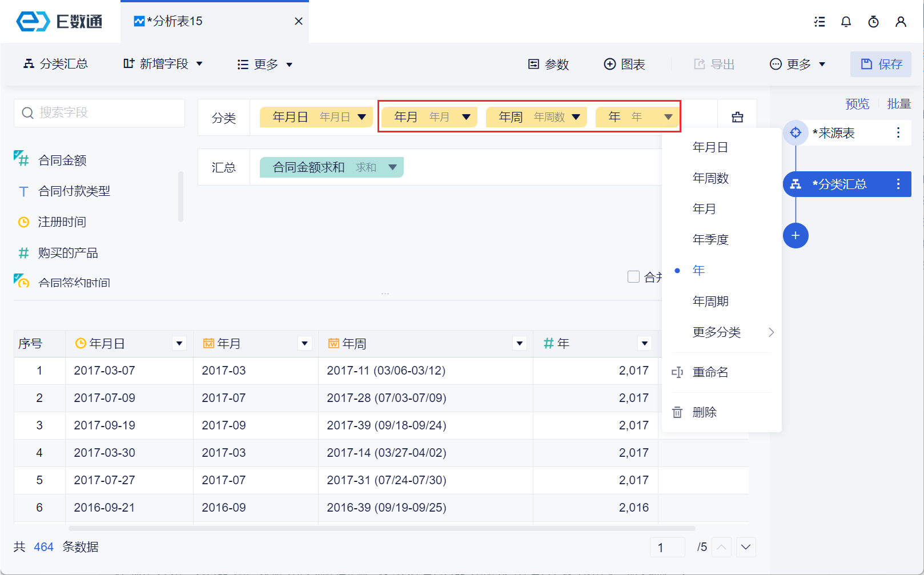Open the timer icon in header

pyautogui.click(x=873, y=22)
